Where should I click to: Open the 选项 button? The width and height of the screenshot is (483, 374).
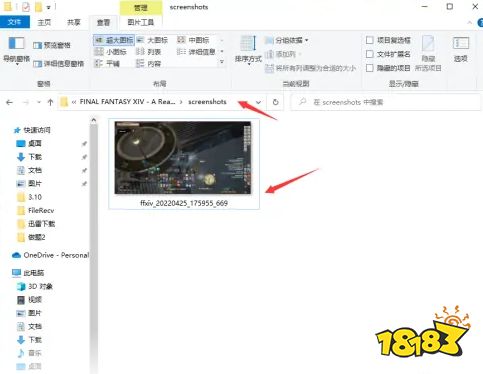click(x=461, y=49)
